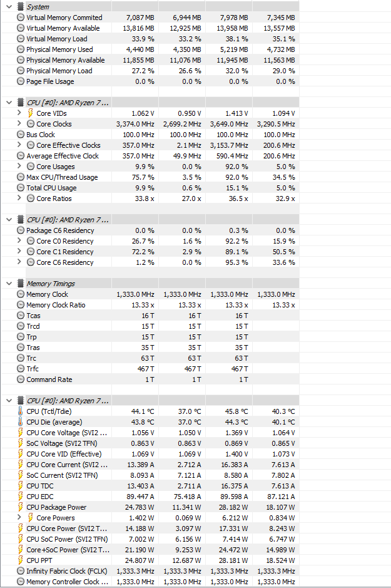This screenshot has width=391, height=588.
Task: Click the round icon beside Memory Clock Ratio
Action: pos(21,305)
